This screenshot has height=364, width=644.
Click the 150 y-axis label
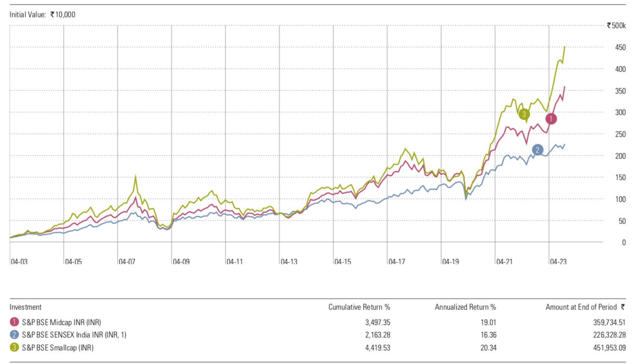pos(621,177)
